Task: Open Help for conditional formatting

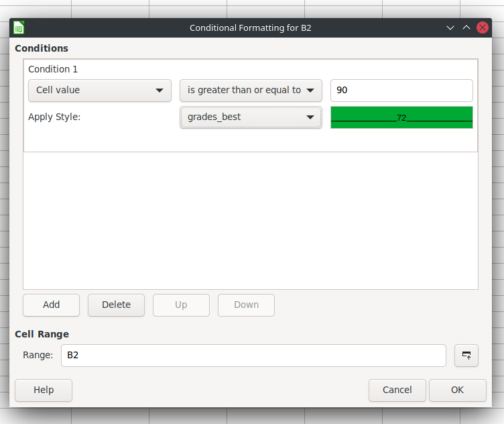Action: pyautogui.click(x=44, y=390)
